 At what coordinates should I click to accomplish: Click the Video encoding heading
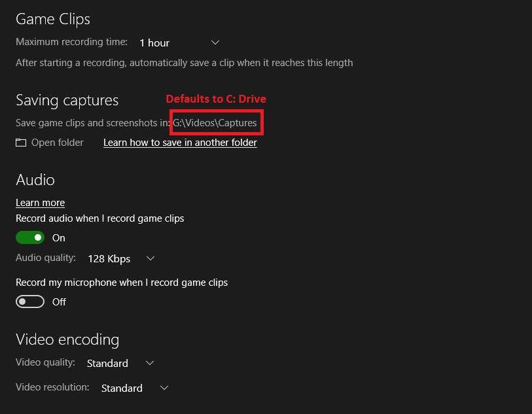tap(67, 339)
